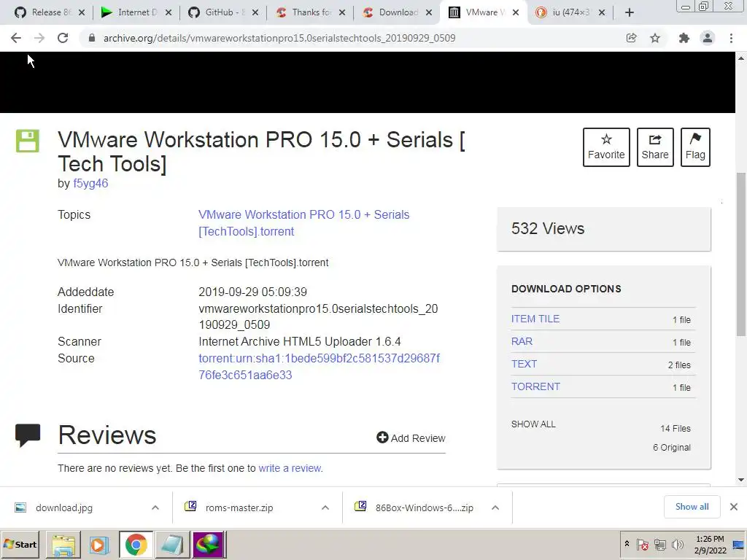Click the browser forward arrow
Image resolution: width=747 pixels, height=560 pixels.
coord(39,38)
